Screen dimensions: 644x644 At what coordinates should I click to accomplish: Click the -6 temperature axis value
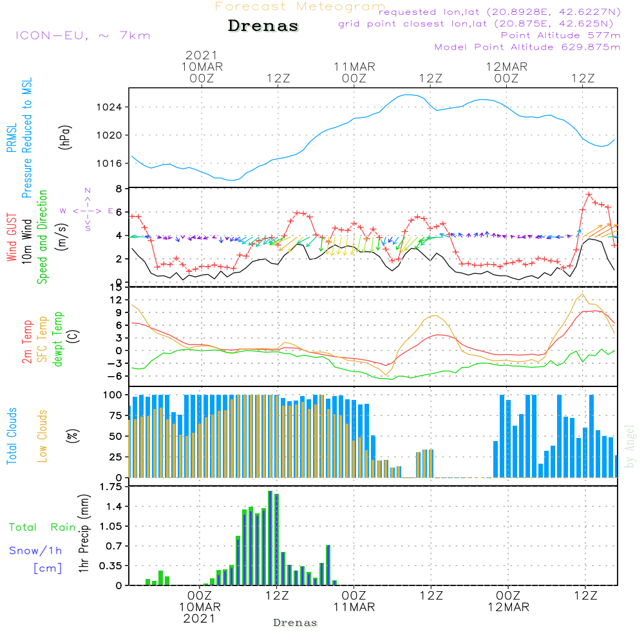click(x=113, y=376)
